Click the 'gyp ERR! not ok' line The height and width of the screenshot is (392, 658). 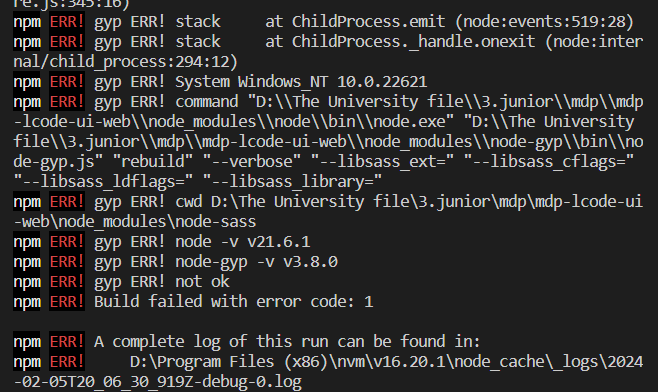point(162,282)
